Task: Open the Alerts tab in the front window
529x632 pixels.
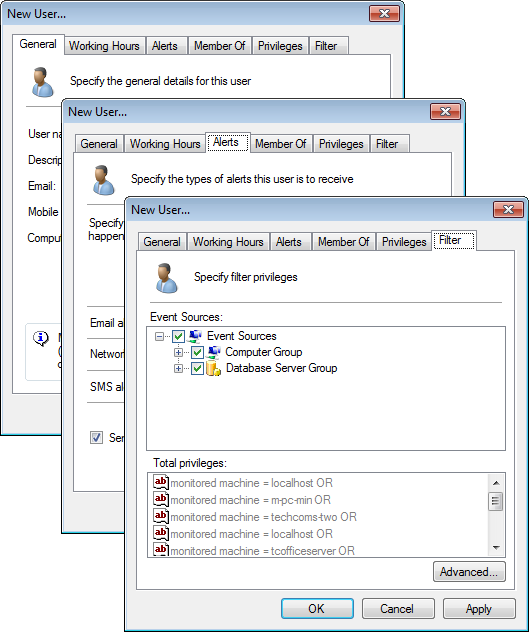Action: [x=289, y=242]
